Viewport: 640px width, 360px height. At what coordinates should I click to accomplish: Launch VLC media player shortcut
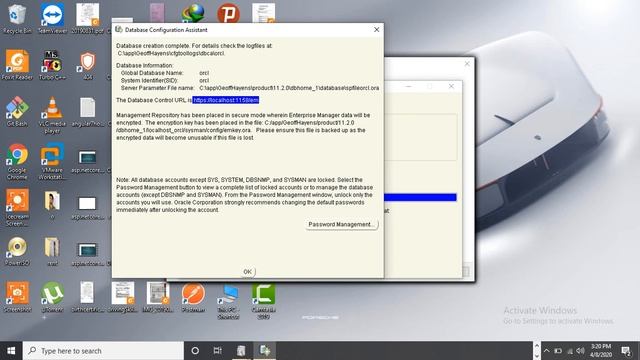click(52, 115)
